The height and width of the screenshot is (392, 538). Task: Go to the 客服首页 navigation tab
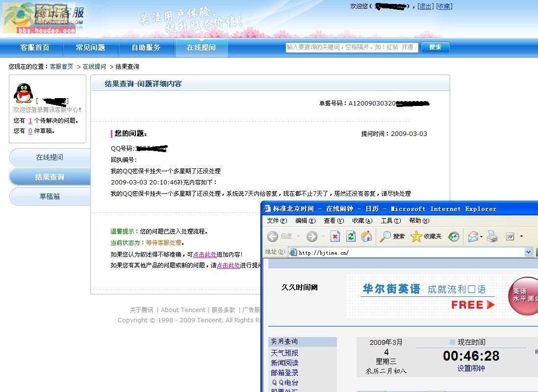(35, 48)
